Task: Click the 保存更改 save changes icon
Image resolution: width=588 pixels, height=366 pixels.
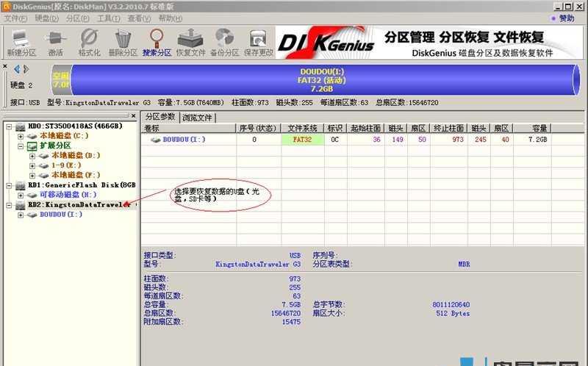Action: coord(259,43)
